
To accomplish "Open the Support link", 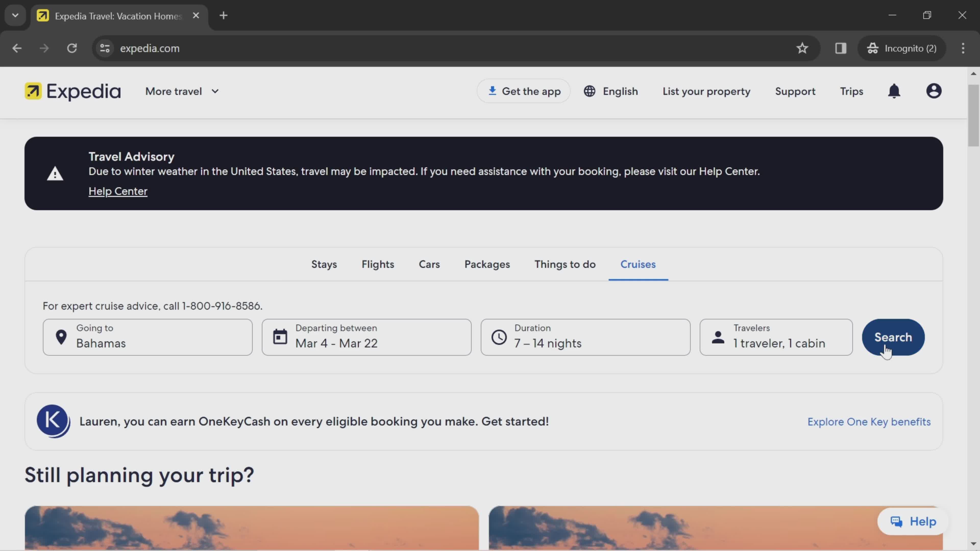I will [x=795, y=91].
